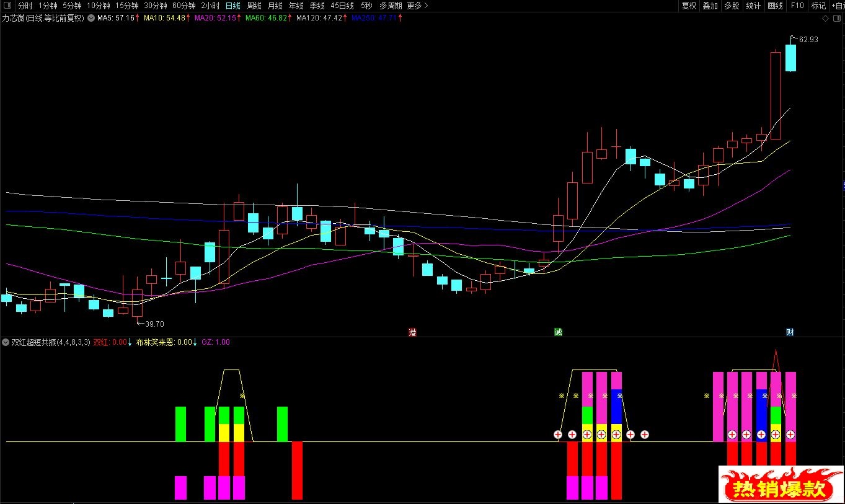Image resolution: width=845 pixels, height=504 pixels.
Task: Select the 45日线 period
Action: tap(342, 6)
